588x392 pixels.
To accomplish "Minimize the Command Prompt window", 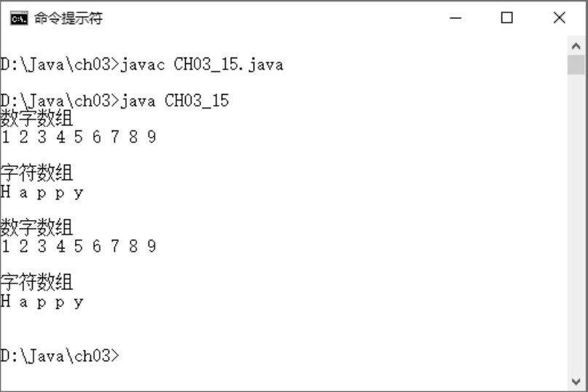I will tap(455, 17).
